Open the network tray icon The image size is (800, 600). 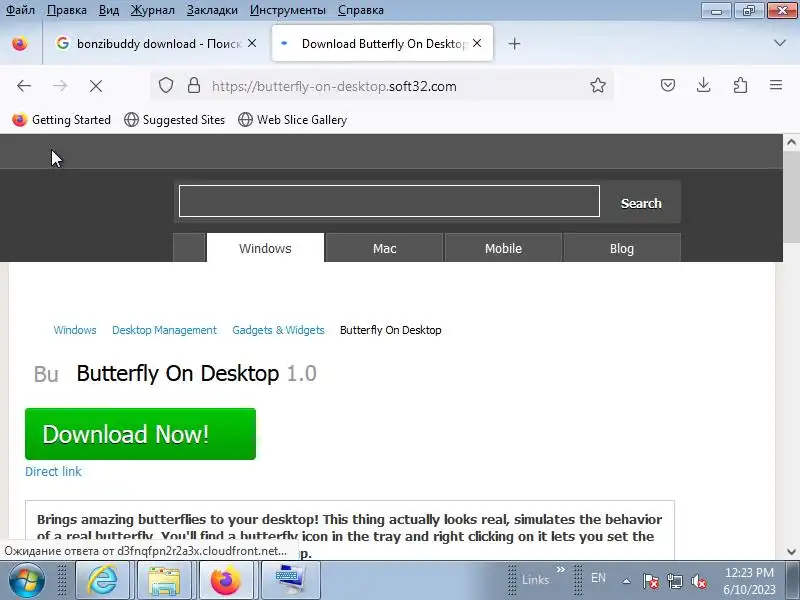tap(675, 581)
